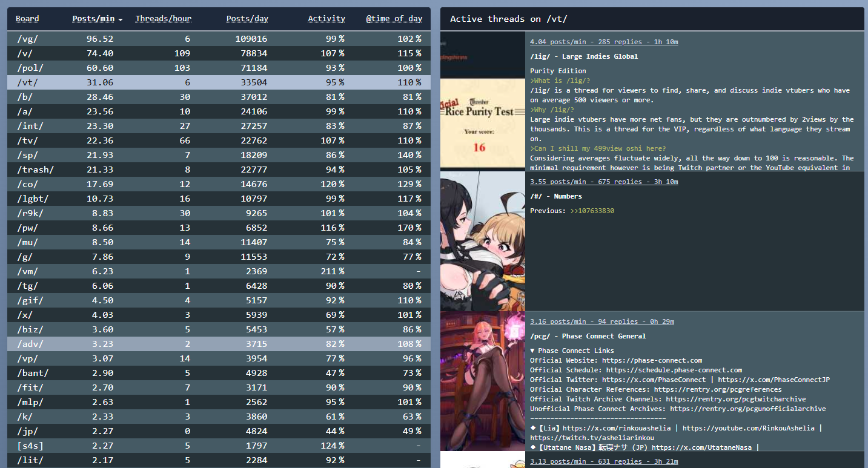The height and width of the screenshot is (468, 868).
Task: Open the 3.13 posts/min thread link
Action: 604,461
